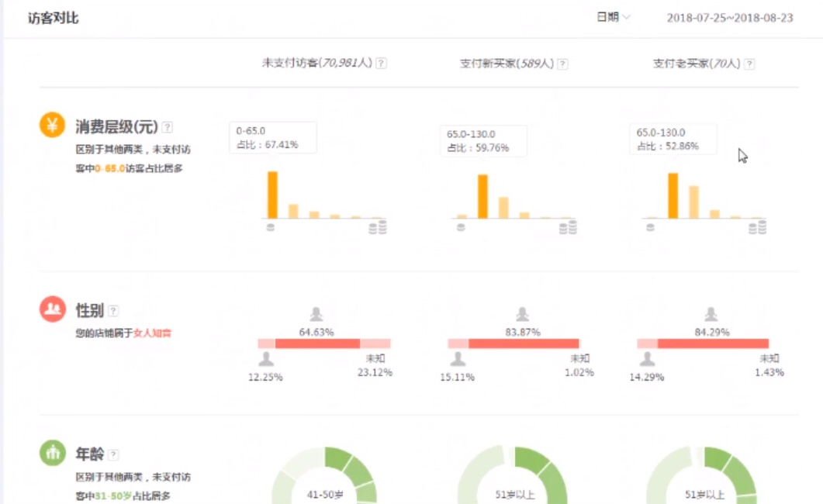Click the red 性别 gender icon

tap(53, 309)
